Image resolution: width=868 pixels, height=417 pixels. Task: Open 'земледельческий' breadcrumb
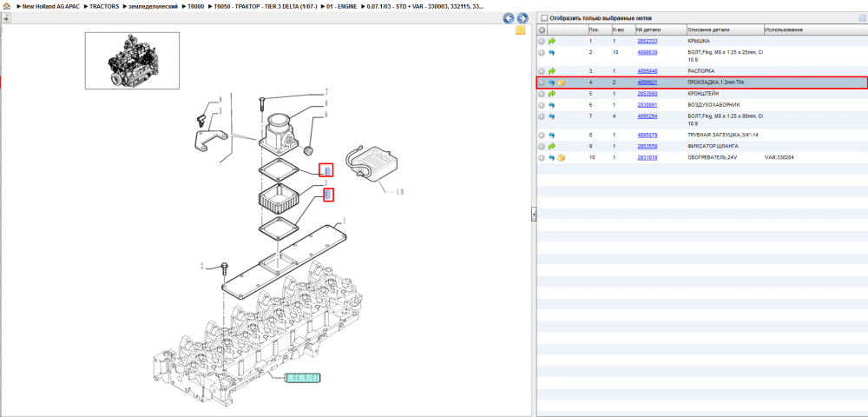[153, 7]
